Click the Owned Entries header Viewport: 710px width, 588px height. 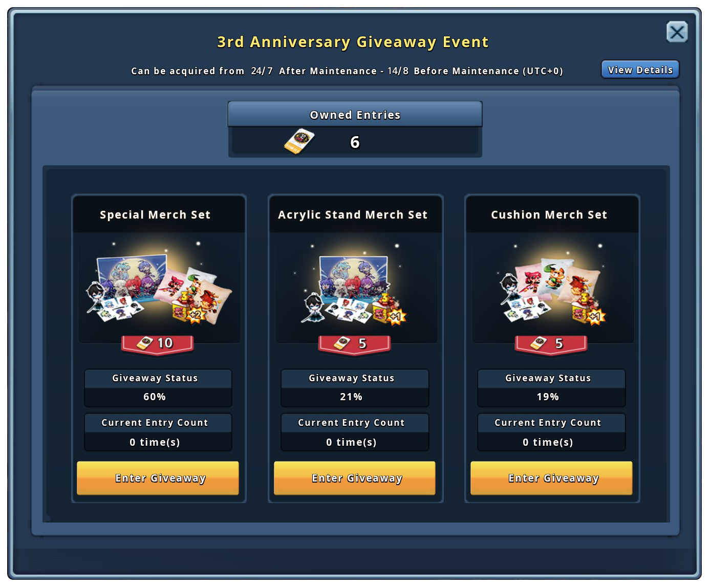coord(355,114)
